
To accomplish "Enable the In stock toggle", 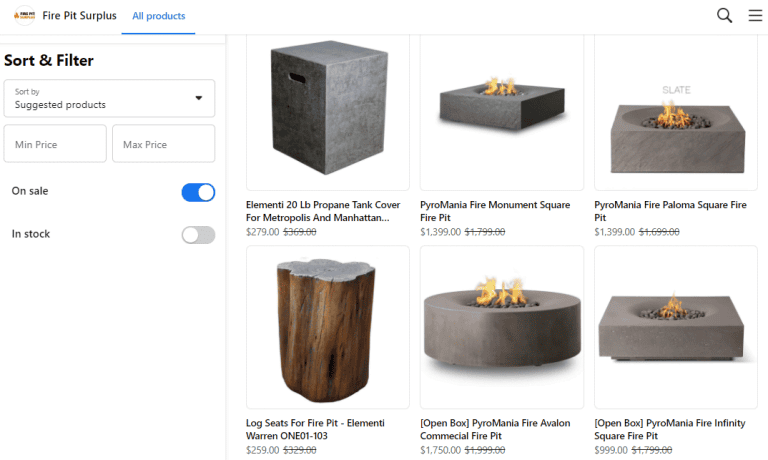I will pos(198,235).
